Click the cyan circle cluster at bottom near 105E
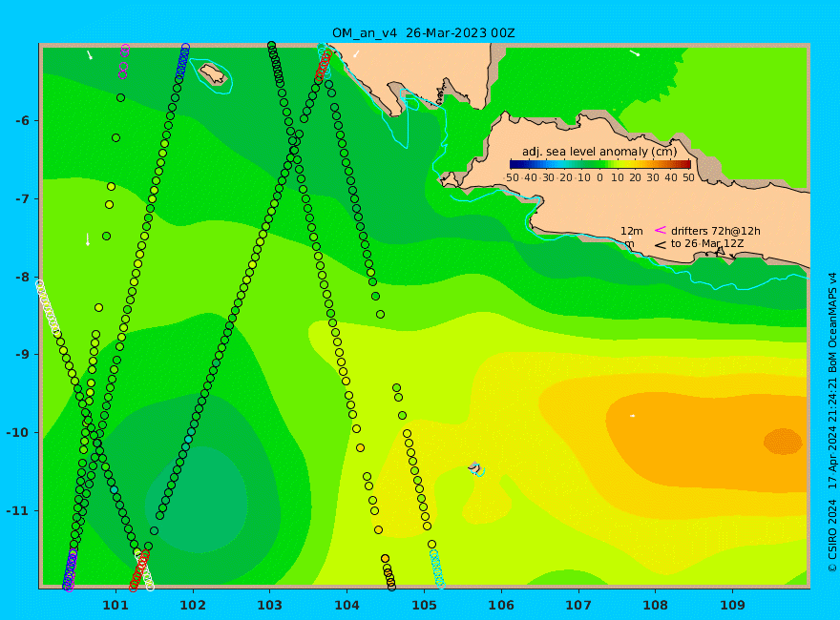This screenshot has width=840, height=620. [436, 568]
